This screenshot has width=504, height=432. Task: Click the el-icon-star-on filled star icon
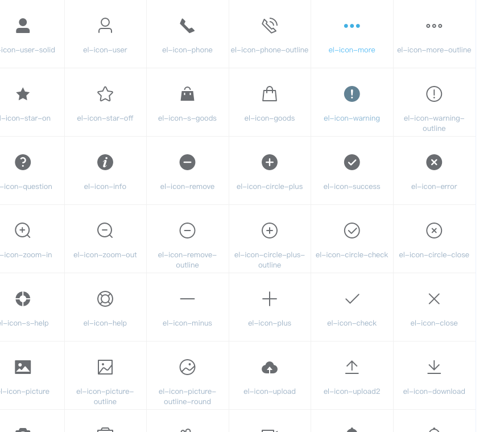pos(23,94)
